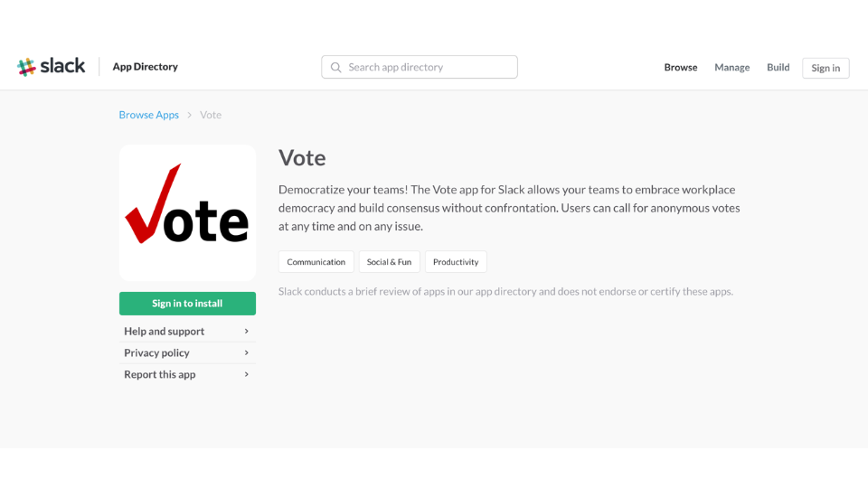Select the Social & Fun tag
Image resolution: width=868 pixels, height=488 pixels.
[x=389, y=262]
